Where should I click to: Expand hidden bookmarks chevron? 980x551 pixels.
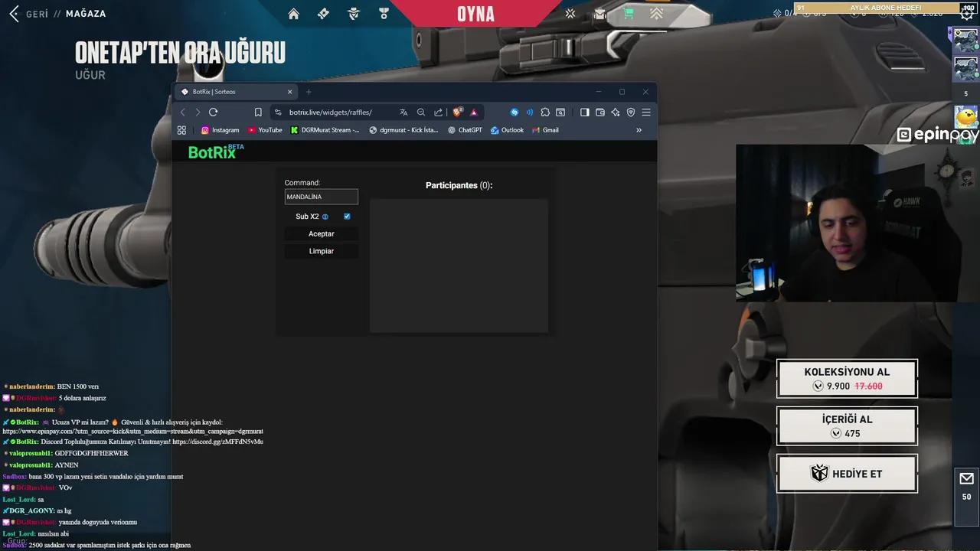(639, 130)
